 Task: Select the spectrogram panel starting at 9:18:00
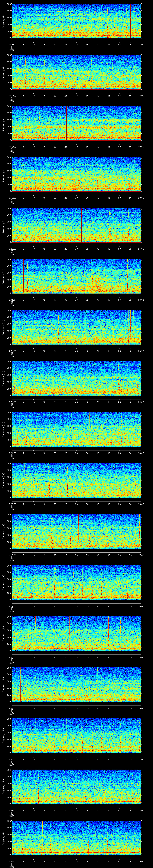(x=76, y=123)
